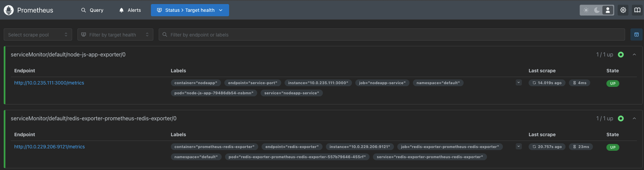Screen dimensions: 644x170
Task: Collapse node-js-app-exporter pool chevron
Action: pyautogui.click(x=635, y=54)
